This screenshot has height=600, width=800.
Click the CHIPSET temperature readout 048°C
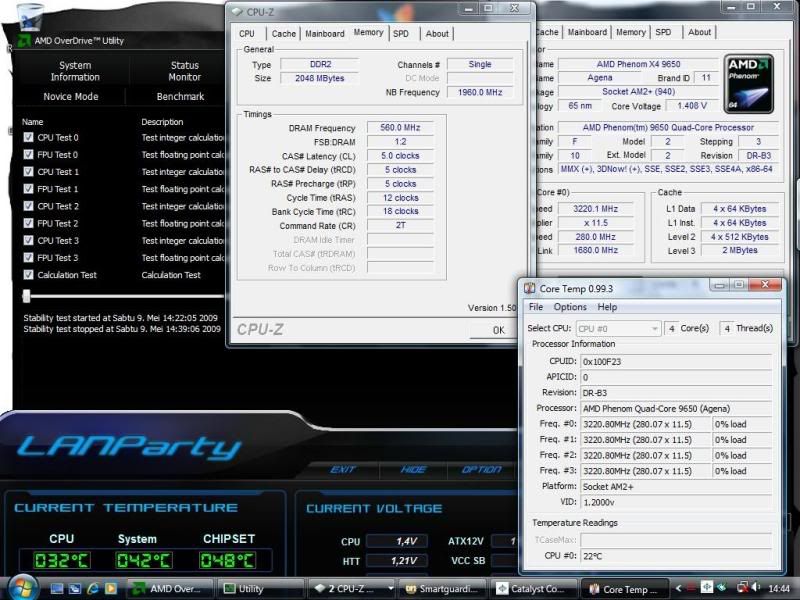(x=228, y=560)
